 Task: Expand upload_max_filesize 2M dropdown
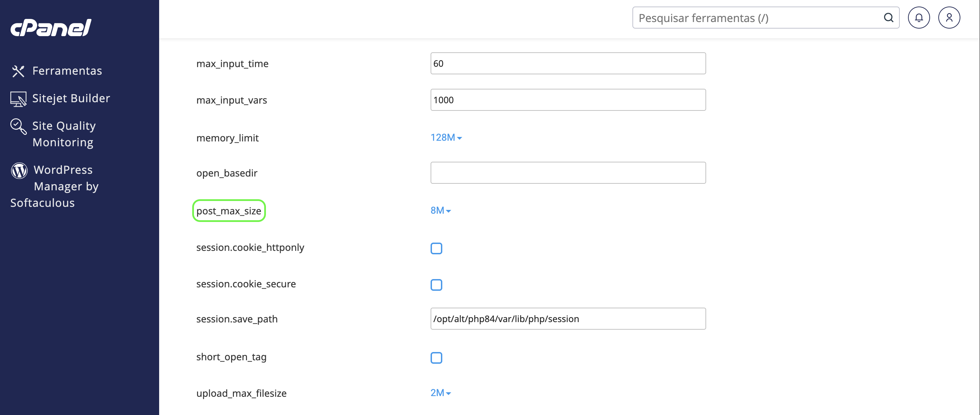point(441,393)
